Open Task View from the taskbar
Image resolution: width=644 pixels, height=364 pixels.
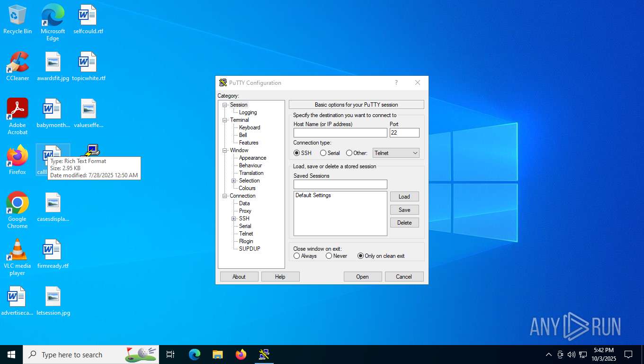click(x=170, y=355)
